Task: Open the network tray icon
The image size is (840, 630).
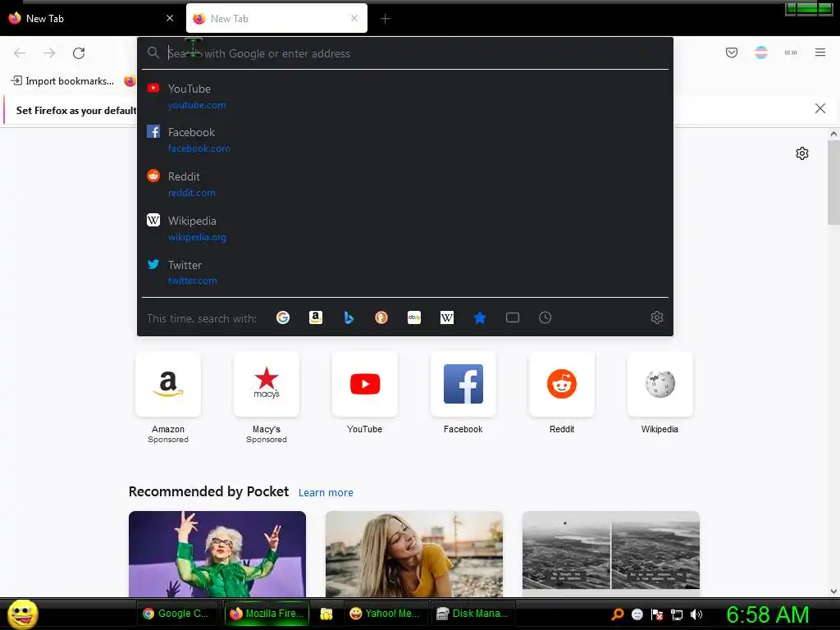Action: click(x=677, y=614)
